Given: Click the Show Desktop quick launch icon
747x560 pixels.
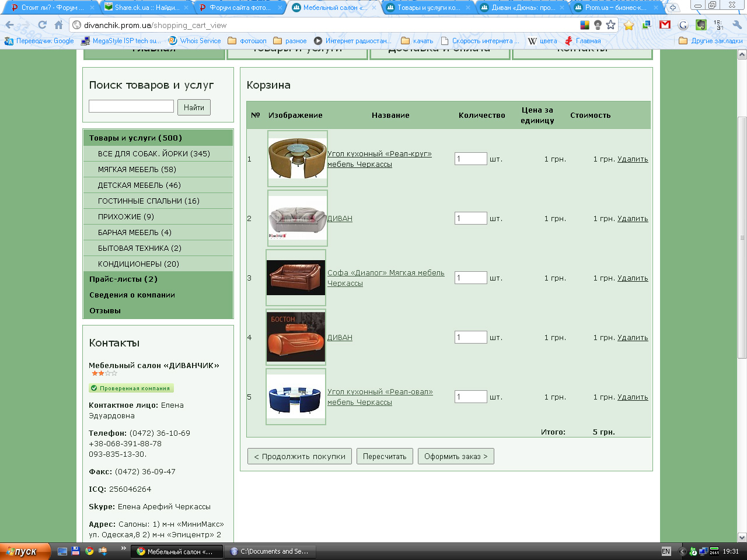Looking at the screenshot, I should tap(62, 551).
